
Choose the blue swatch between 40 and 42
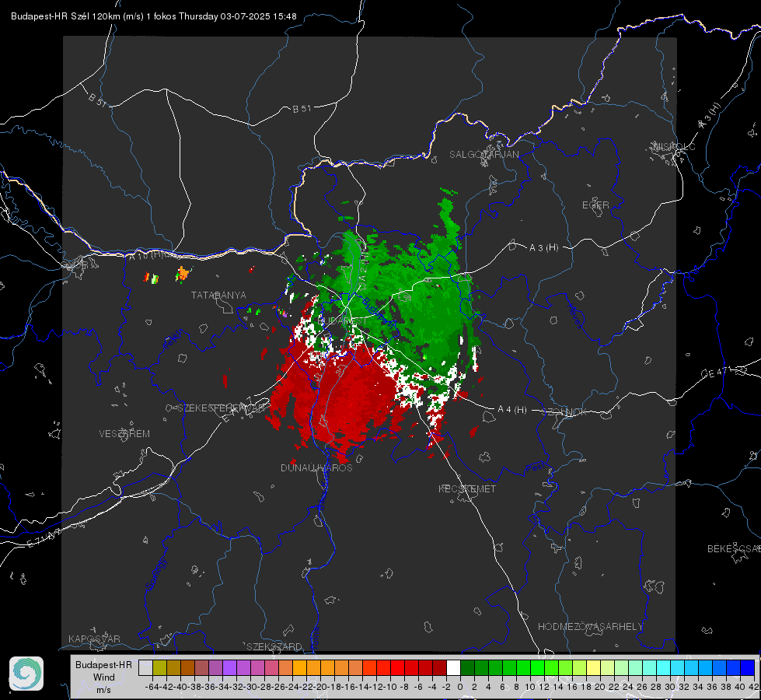pos(748,668)
